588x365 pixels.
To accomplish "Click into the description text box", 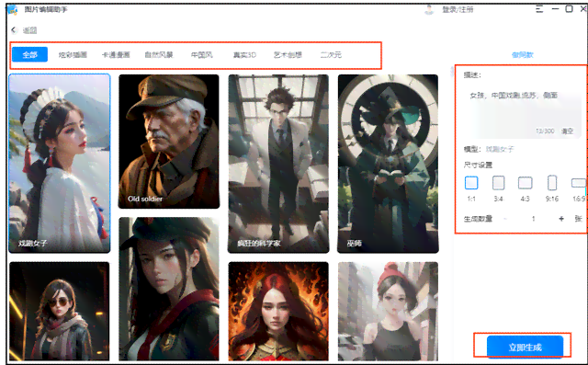I will 523,112.
